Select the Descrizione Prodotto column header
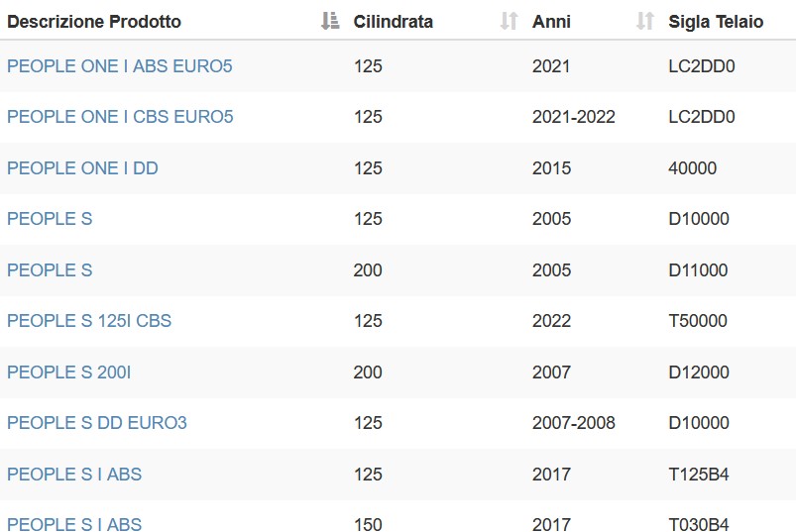This screenshot has width=796, height=532. (94, 22)
